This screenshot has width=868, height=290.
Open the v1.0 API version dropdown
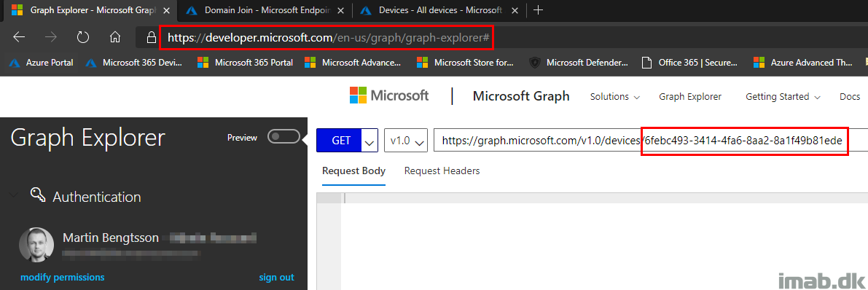(406, 141)
